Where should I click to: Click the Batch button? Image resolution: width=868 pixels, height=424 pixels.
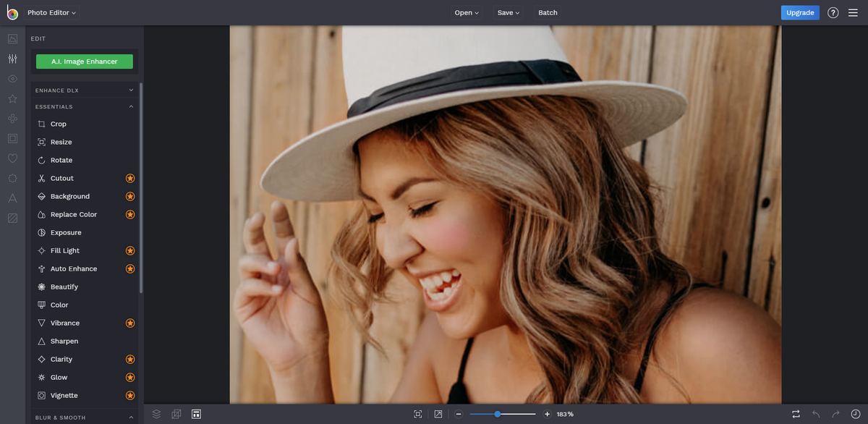[x=548, y=12]
